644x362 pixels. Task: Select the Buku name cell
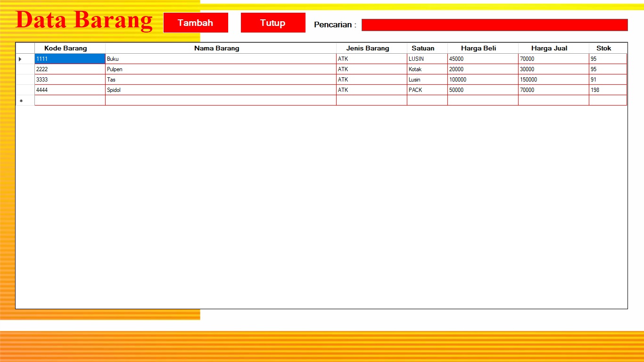pos(221,59)
